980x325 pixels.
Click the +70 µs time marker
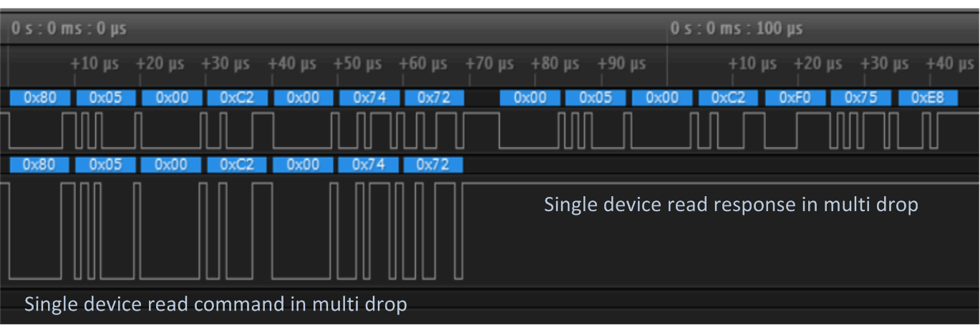coord(490,64)
